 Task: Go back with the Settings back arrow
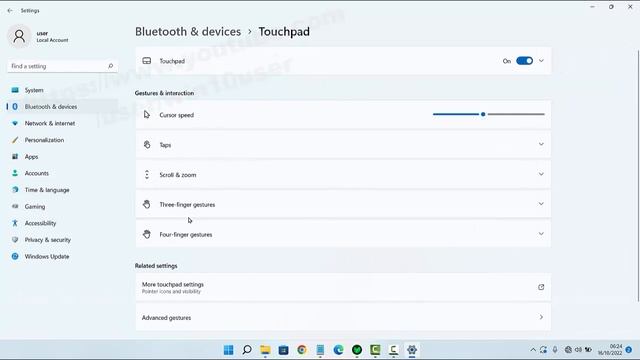point(10,11)
